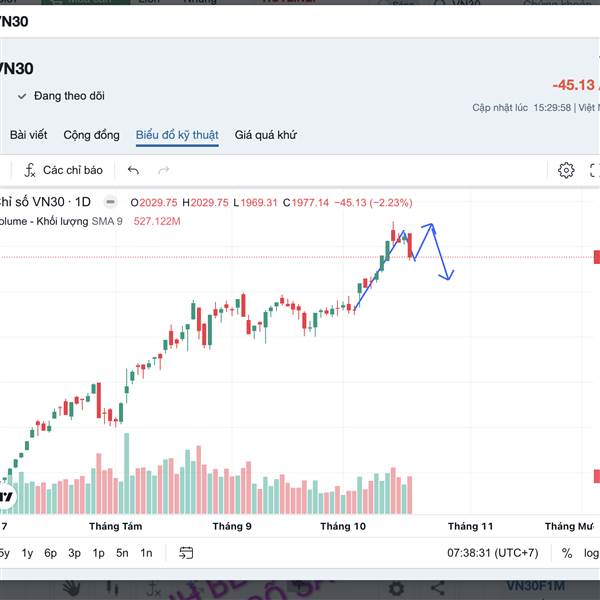Image resolution: width=600 pixels, height=600 pixels.
Task: Open the Các chỉ báo indicators menu
Action: coord(65,170)
